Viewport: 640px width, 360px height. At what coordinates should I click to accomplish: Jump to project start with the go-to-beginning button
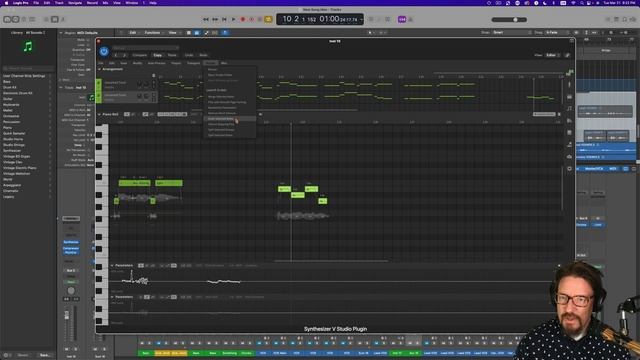click(224, 19)
